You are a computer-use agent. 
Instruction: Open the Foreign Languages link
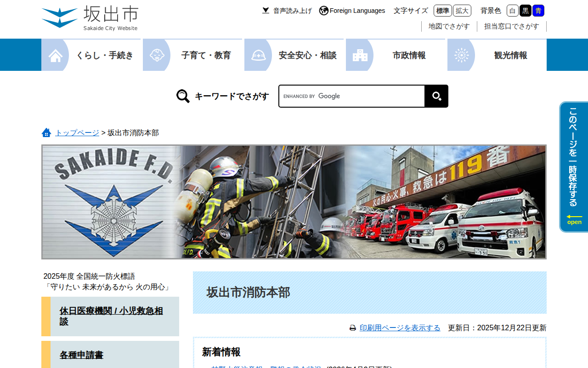coord(357,11)
